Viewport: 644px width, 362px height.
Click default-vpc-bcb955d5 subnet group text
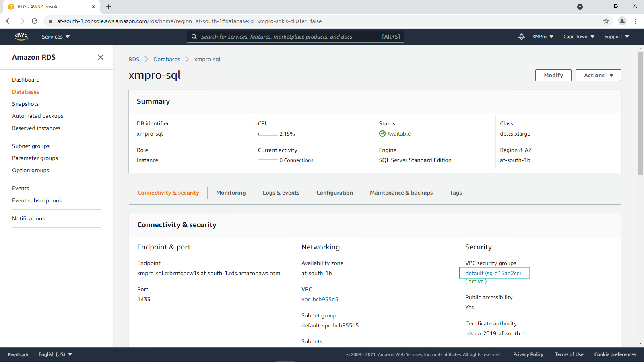pyautogui.click(x=330, y=325)
